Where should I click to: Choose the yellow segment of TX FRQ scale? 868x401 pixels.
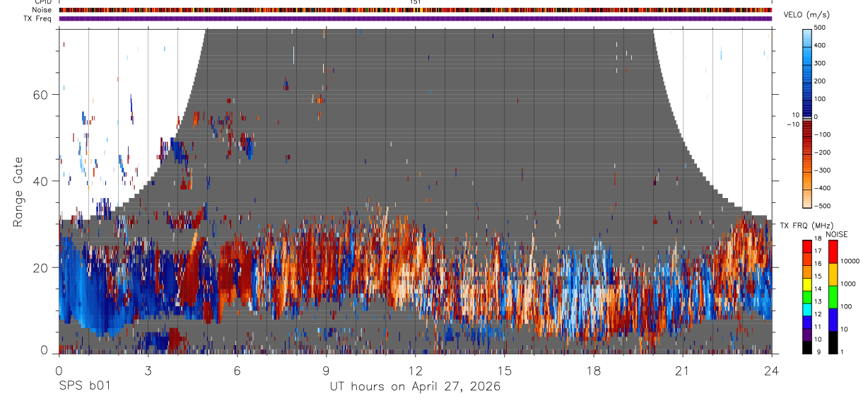tap(807, 284)
